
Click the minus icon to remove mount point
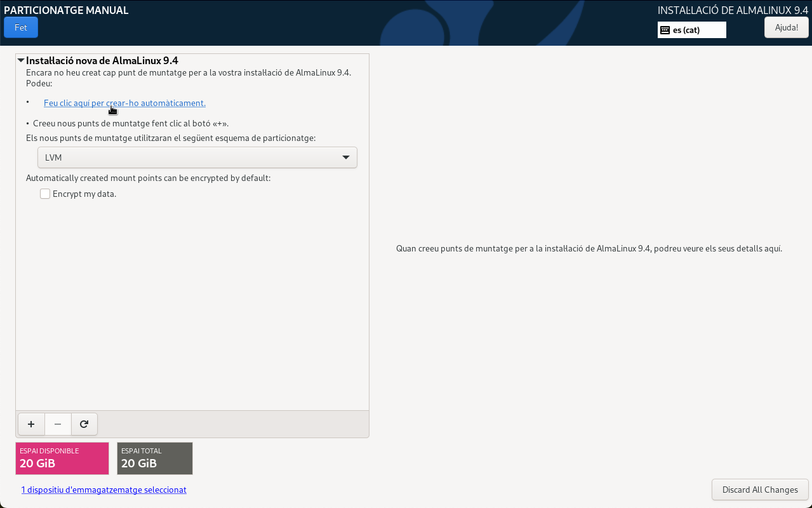[x=58, y=424]
